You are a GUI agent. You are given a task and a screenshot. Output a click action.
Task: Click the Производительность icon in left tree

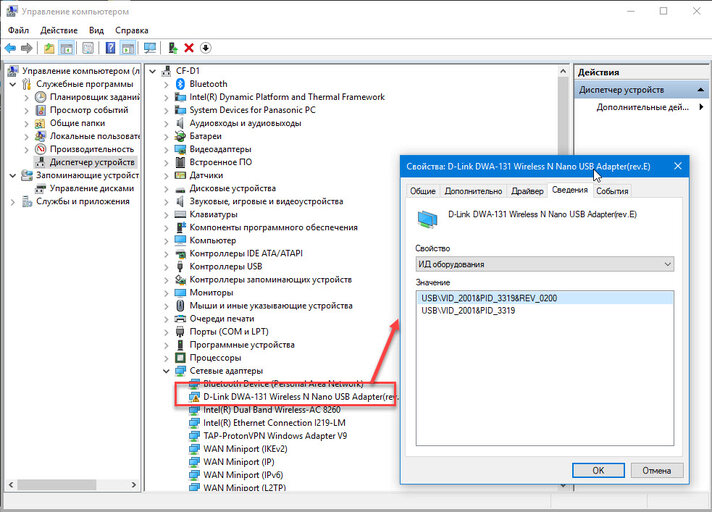(40, 149)
